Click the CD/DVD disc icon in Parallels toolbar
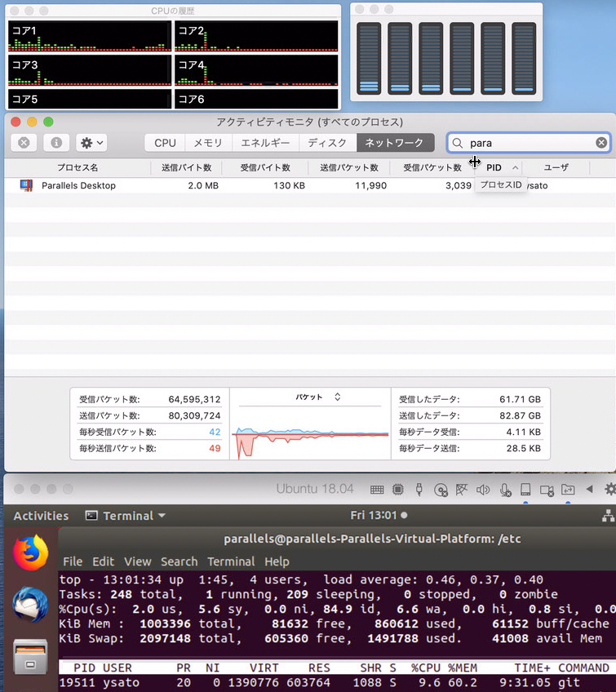Screen dimensions: 616x692 tap(441, 490)
